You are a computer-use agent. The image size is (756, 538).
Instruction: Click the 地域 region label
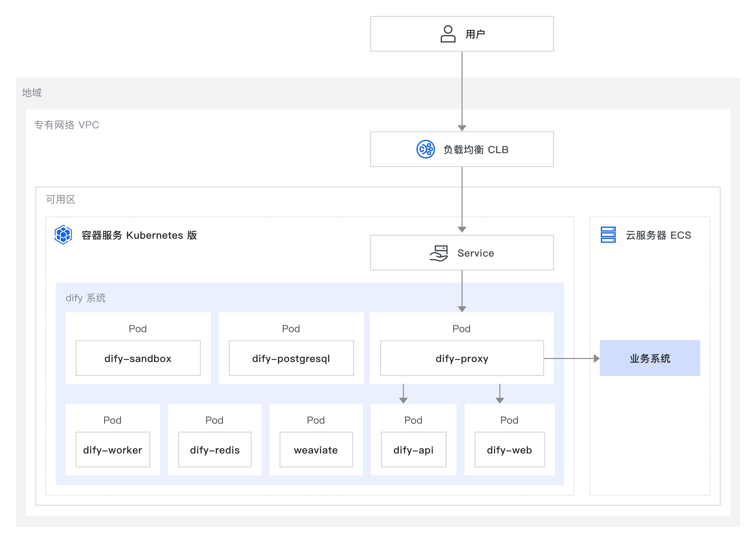point(32,92)
